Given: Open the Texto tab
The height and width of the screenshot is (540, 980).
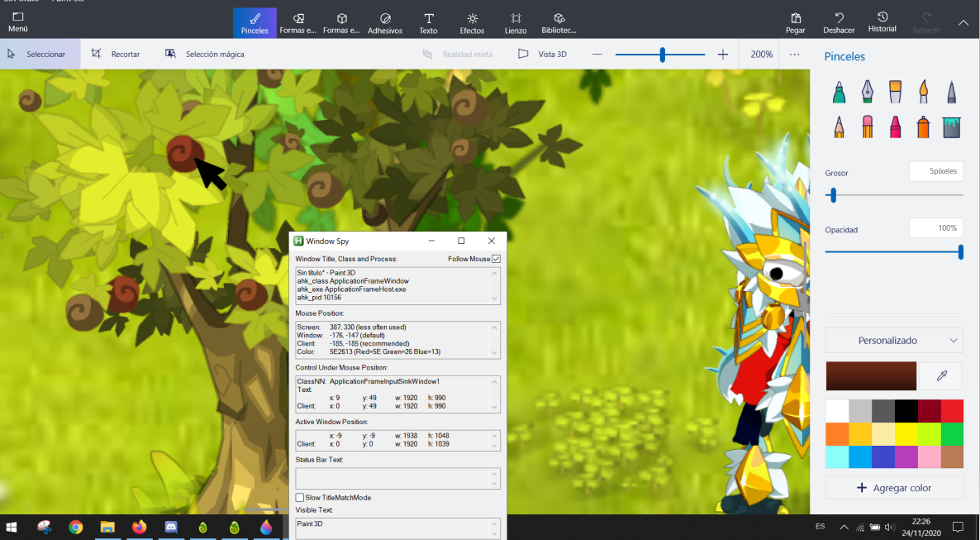Looking at the screenshot, I should tap(428, 23).
